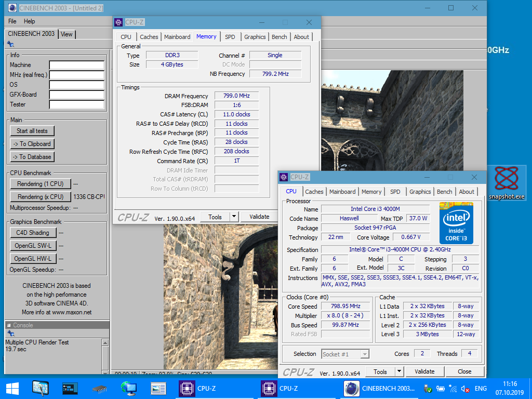The image size is (532, 399).
Task: Click the Start all tests button
Action: tap(32, 131)
